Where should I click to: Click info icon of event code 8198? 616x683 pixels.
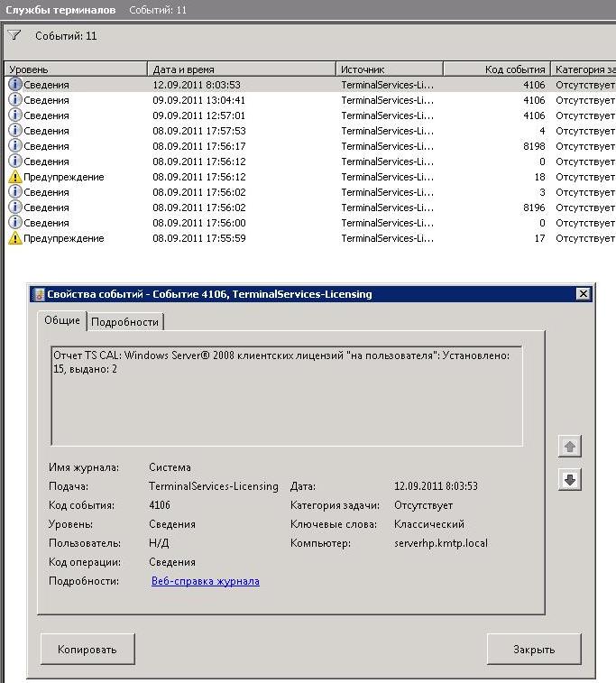click(15, 146)
